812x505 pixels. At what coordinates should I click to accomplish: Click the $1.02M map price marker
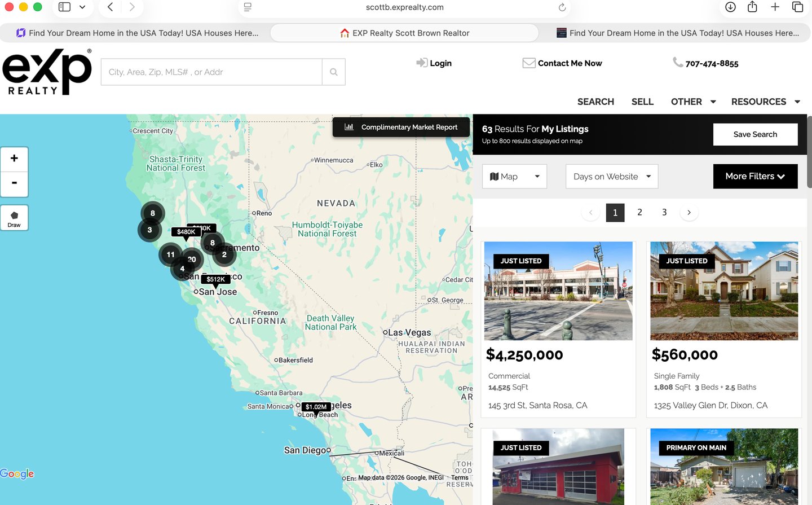click(x=316, y=407)
